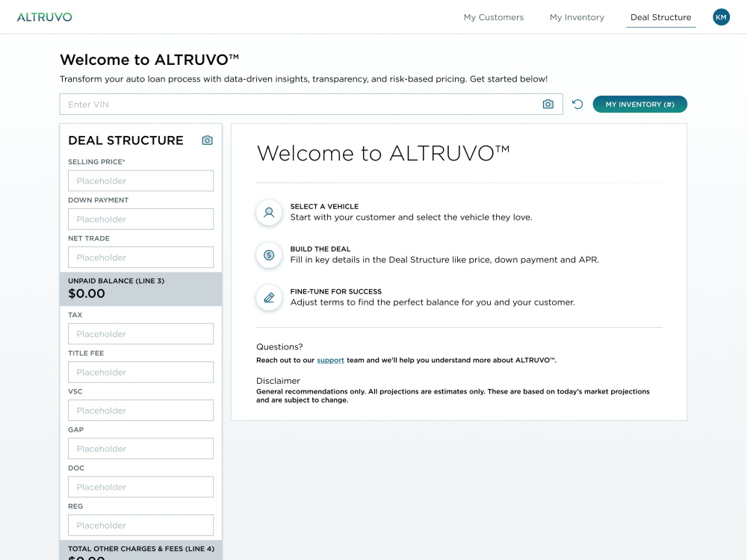The width and height of the screenshot is (747, 560).
Task: Click the Down Payment input field
Action: pos(140,219)
